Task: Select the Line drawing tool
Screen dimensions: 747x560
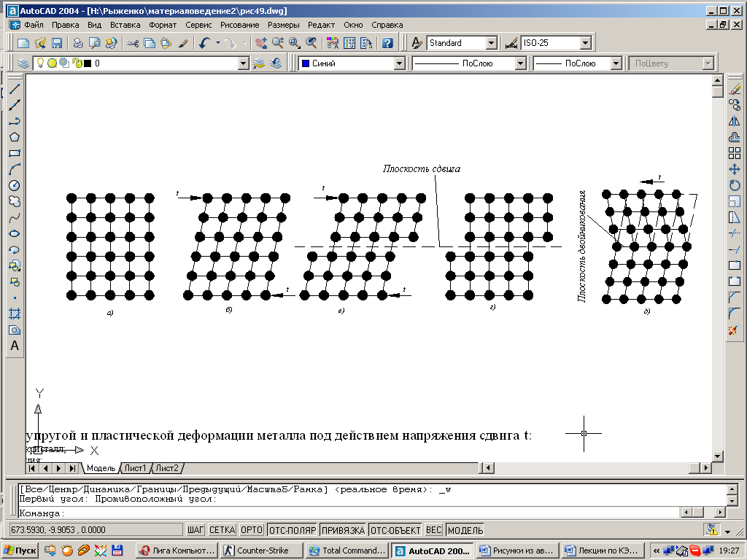Action: click(x=15, y=88)
